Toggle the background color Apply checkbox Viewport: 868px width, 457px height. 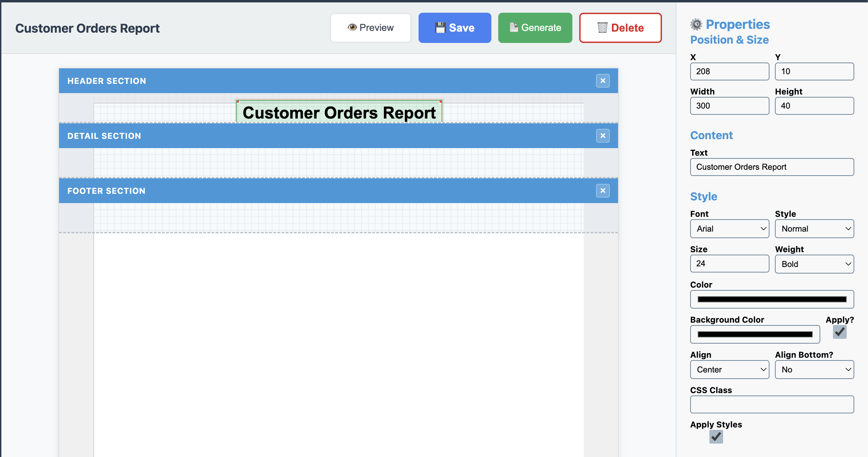click(840, 332)
